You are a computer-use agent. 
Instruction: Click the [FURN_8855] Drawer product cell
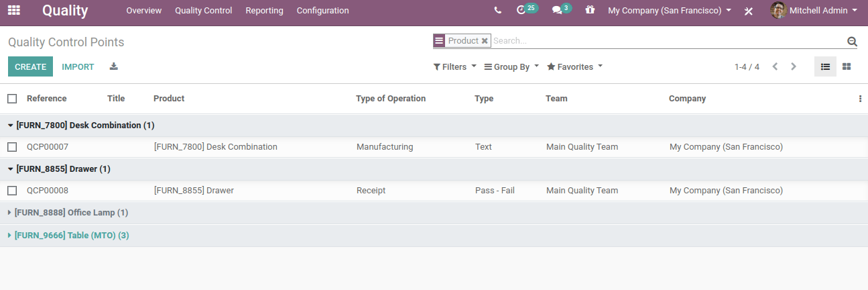[x=194, y=191]
